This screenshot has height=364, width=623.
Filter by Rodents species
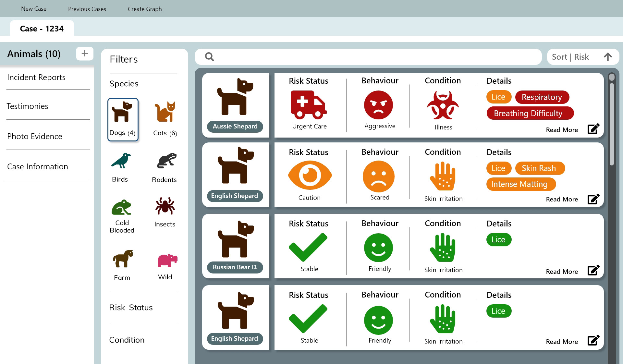(165, 167)
